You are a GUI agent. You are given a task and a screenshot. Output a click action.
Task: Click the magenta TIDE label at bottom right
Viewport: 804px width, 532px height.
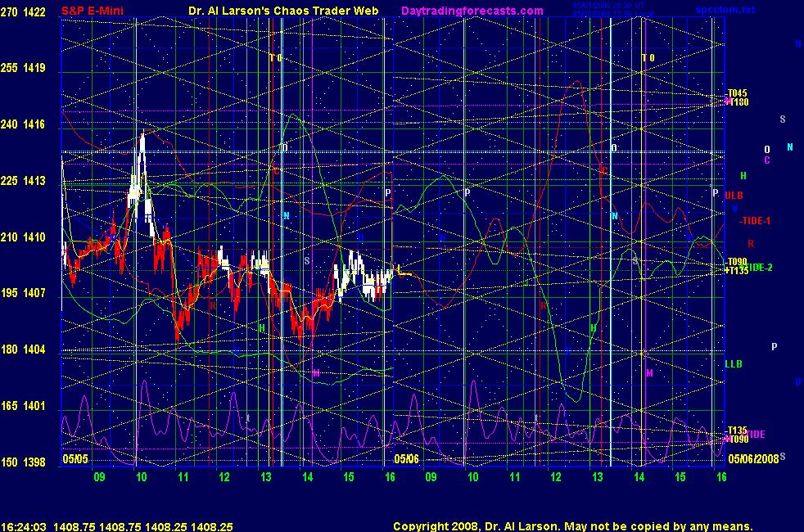pos(754,435)
